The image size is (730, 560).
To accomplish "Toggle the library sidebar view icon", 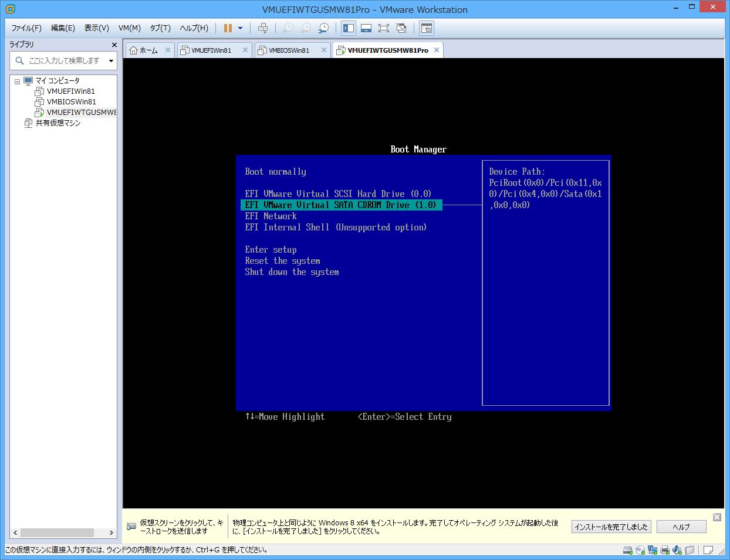I will (349, 28).
